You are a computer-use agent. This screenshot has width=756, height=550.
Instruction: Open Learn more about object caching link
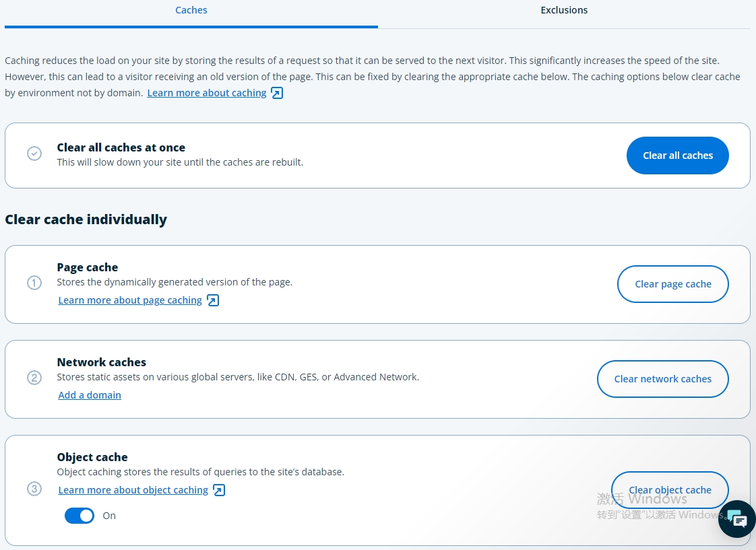(x=133, y=490)
